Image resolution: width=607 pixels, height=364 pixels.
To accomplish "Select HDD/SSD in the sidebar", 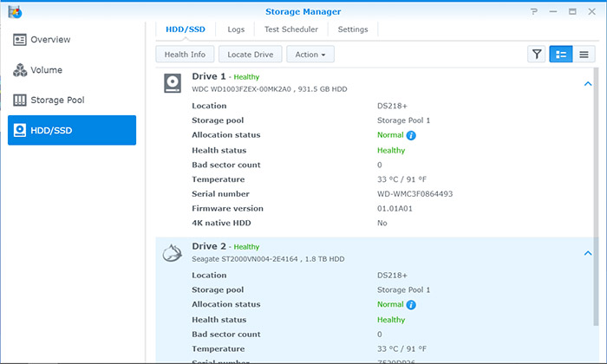I will [72, 130].
